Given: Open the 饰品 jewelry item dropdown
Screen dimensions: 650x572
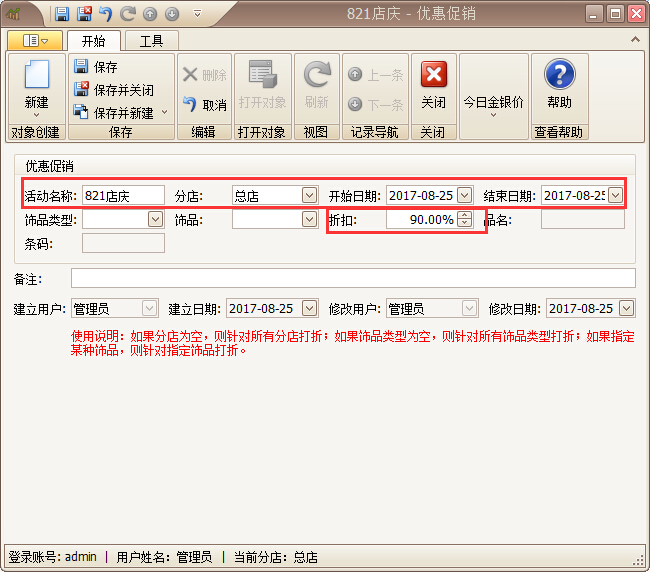Looking at the screenshot, I should click(x=309, y=219).
